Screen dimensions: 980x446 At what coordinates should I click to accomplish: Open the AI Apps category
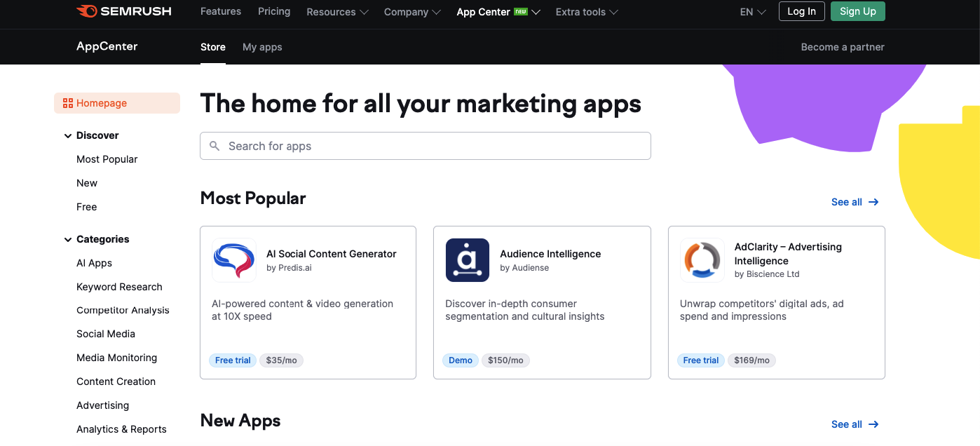(x=95, y=263)
